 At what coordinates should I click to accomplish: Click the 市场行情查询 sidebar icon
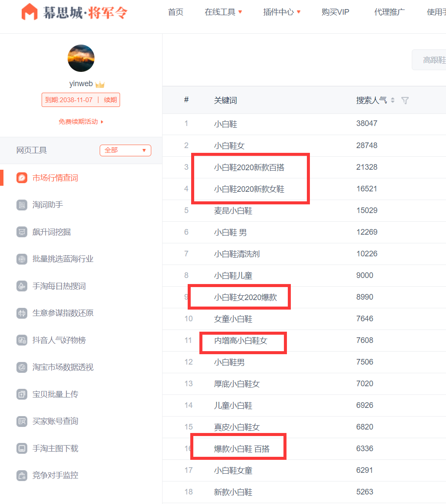(22, 178)
